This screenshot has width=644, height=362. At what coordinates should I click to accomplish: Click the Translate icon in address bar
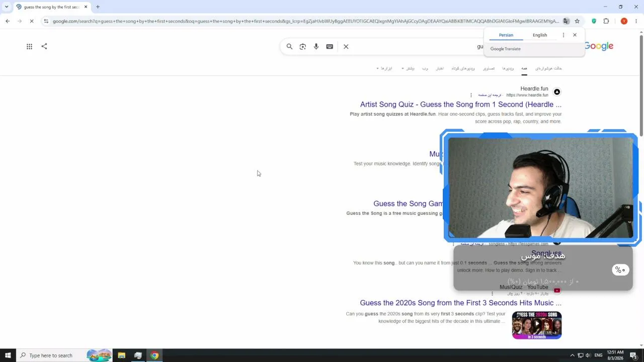pyautogui.click(x=566, y=21)
